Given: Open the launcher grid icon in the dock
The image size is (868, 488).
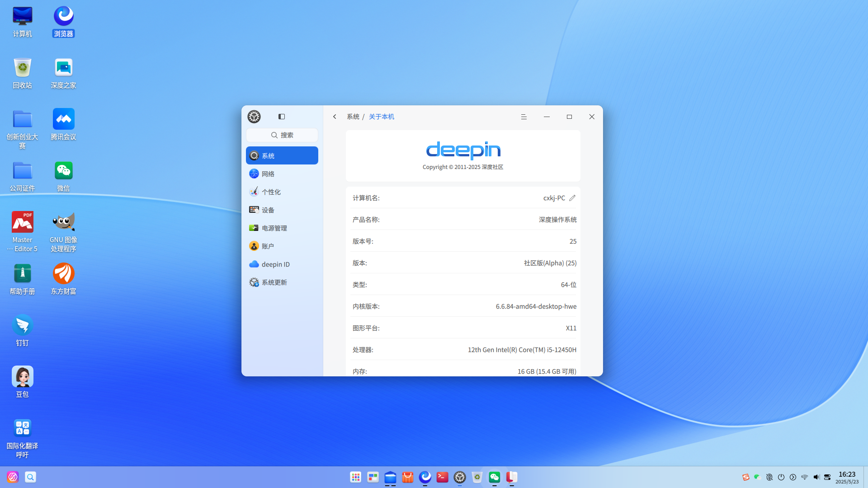Looking at the screenshot, I should click(356, 477).
